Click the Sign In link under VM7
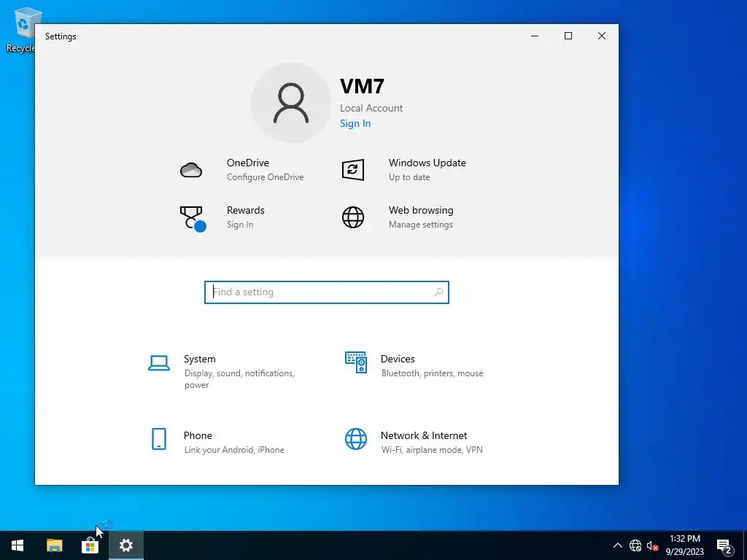This screenshot has width=747, height=560. pos(355,123)
